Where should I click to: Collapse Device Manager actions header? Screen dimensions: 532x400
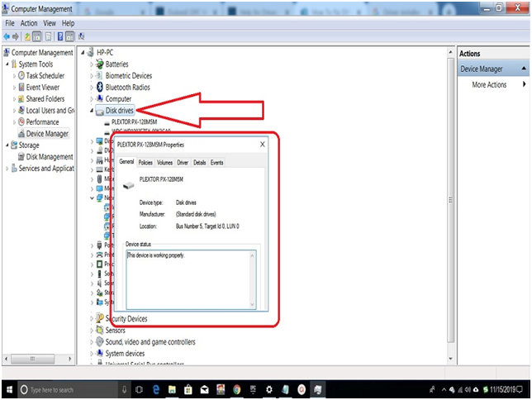coord(524,69)
